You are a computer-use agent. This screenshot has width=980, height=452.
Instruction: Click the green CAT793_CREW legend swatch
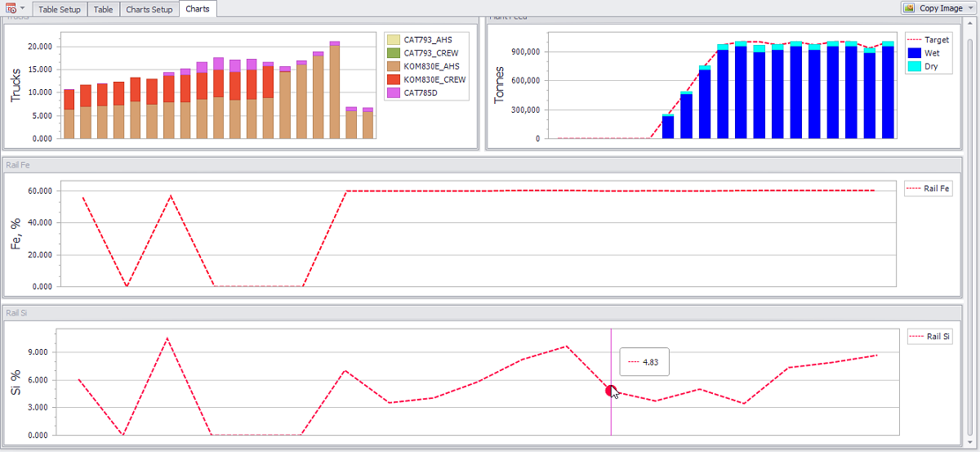point(394,53)
